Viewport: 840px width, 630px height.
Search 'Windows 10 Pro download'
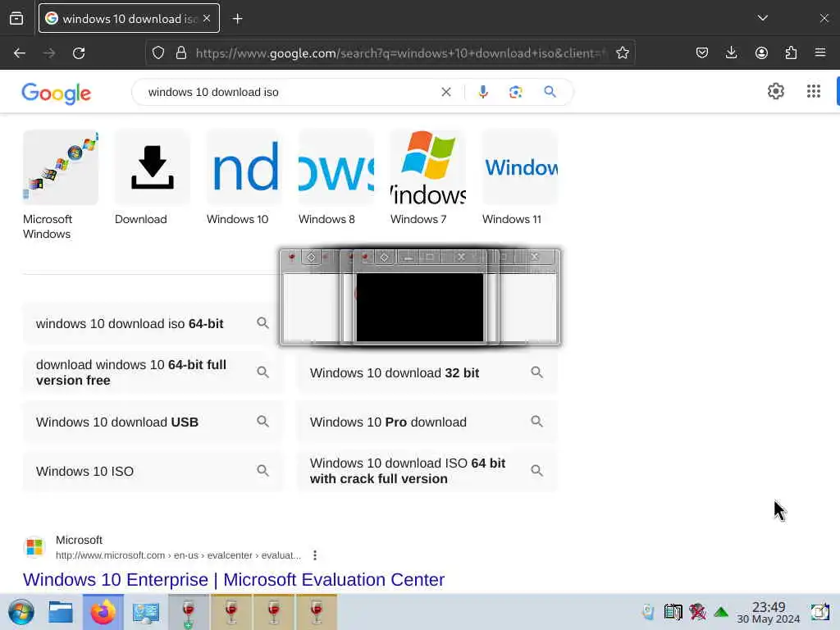427,422
